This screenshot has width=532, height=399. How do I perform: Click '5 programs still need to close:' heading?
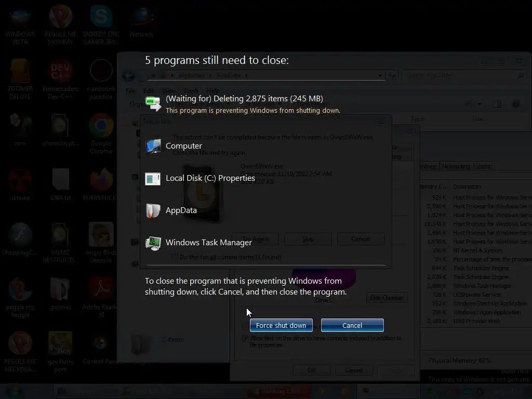pyautogui.click(x=217, y=60)
